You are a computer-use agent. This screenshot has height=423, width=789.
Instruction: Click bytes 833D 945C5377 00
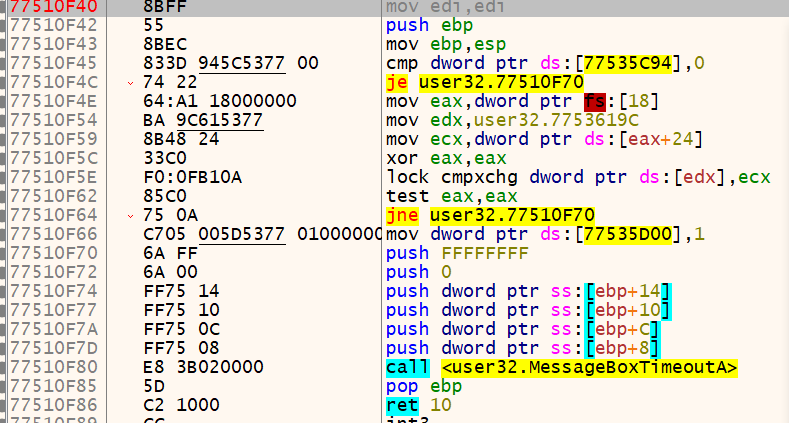231,63
